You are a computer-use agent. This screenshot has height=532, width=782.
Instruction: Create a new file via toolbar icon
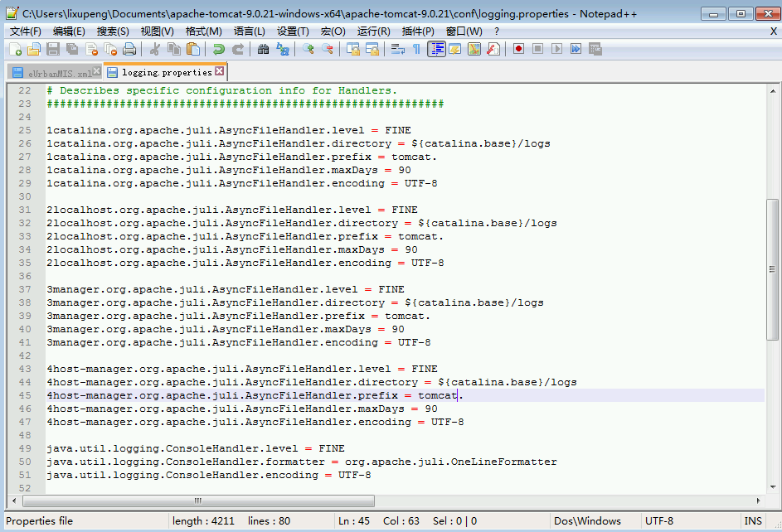pyautogui.click(x=15, y=49)
